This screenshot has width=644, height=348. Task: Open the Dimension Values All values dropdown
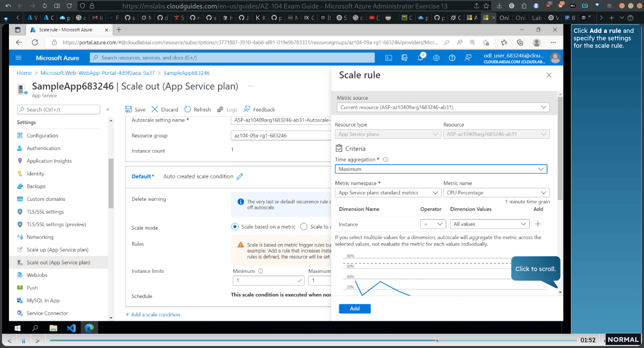(490, 224)
